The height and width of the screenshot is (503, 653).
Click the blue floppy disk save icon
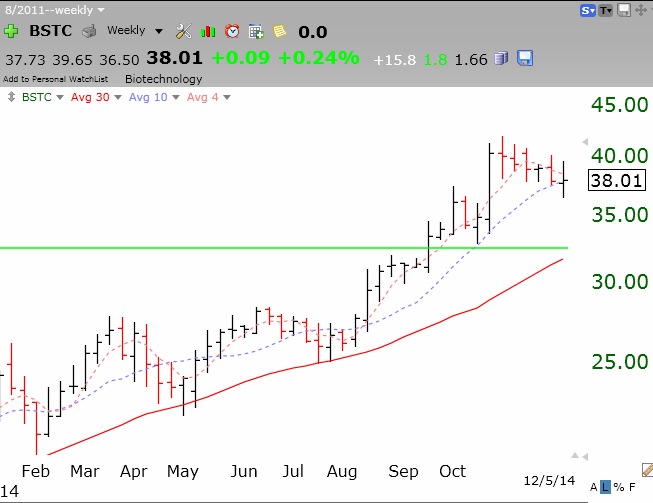tap(525, 58)
